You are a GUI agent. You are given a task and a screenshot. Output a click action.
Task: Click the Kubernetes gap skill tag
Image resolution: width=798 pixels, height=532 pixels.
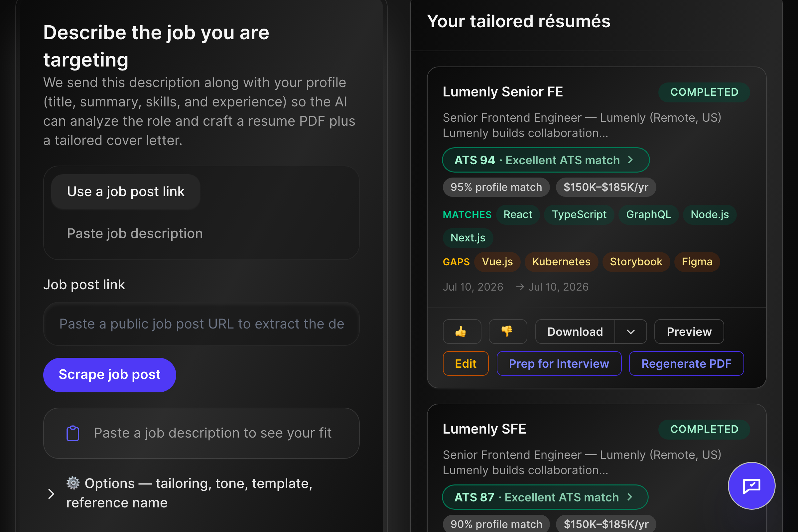click(x=561, y=262)
